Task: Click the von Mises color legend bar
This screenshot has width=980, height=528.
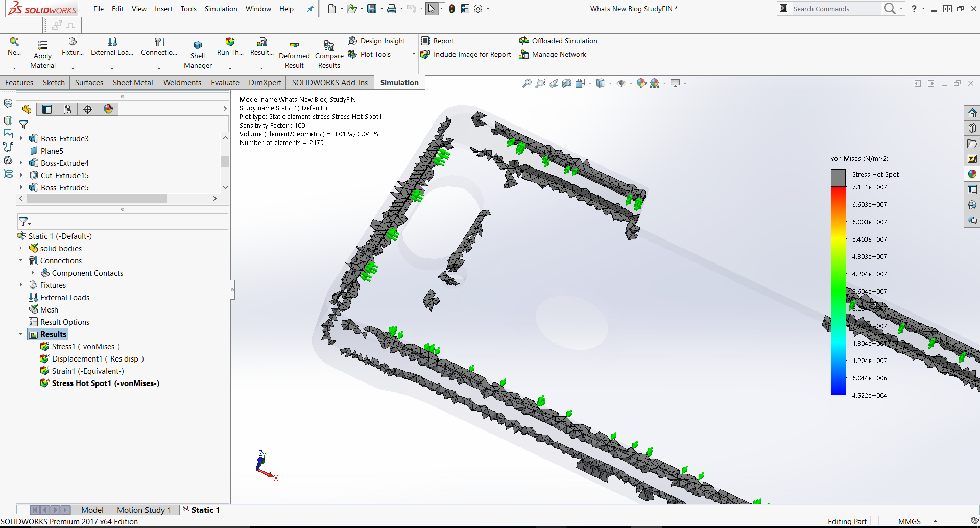Action: 839,290
